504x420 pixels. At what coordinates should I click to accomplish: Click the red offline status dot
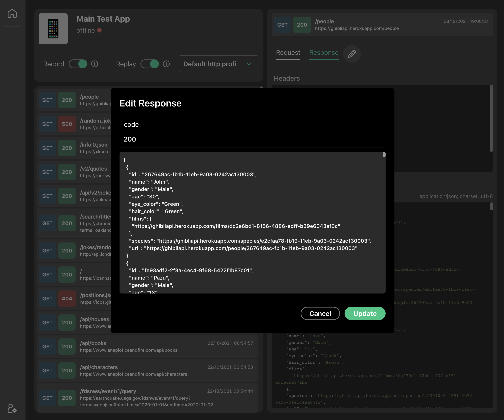[x=99, y=30]
